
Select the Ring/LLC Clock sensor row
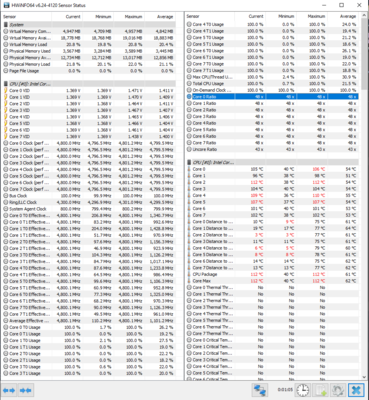(89, 202)
